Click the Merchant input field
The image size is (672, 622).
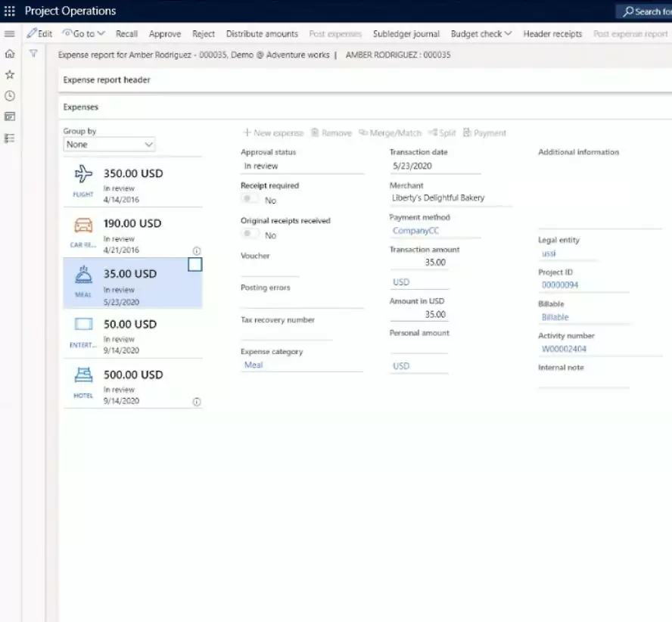click(x=450, y=198)
